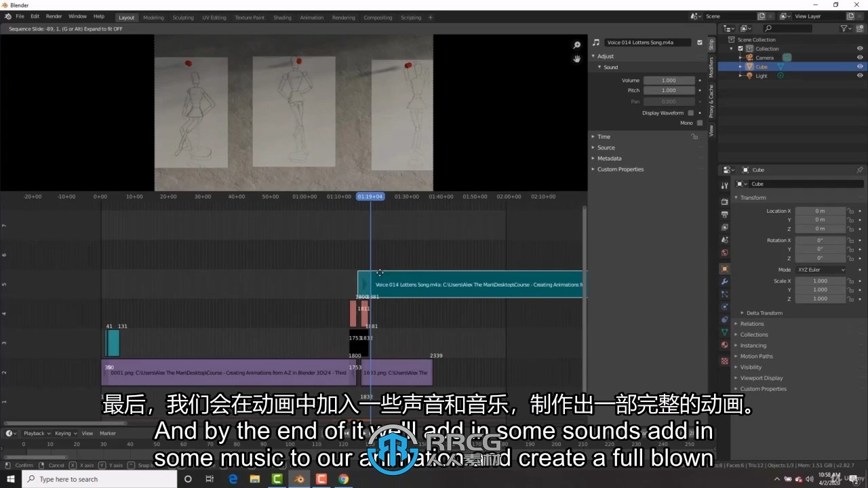Screen dimensions: 868x488
Task: Click the Scale X value field
Action: tap(820, 281)
